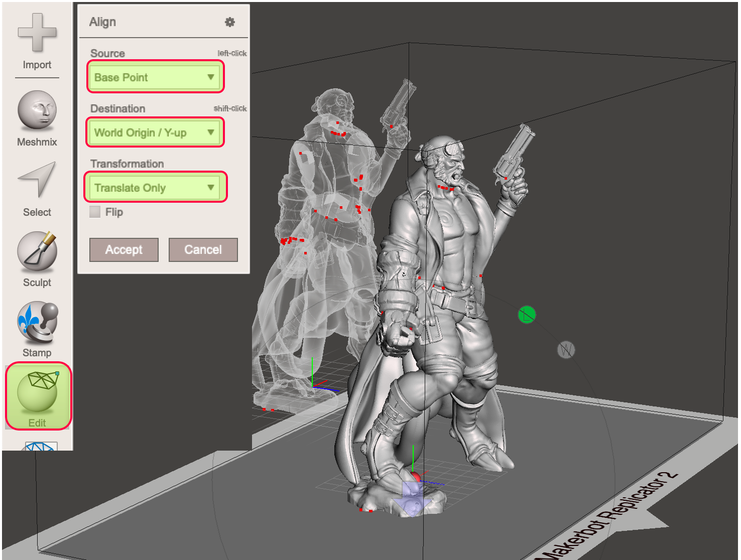Click the red sphere alignment handle
Screen dimensions: 741x560
point(415,476)
